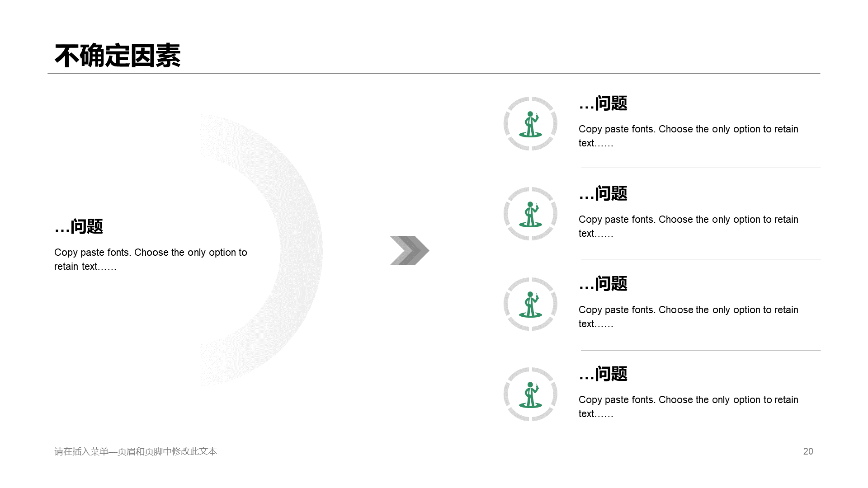Select the slide title 不确定因素
The width and height of the screenshot is (868, 488).
pos(118,56)
